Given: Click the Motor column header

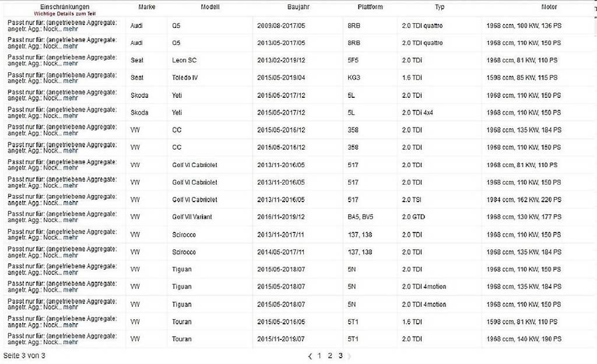Looking at the screenshot, I should [549, 7].
